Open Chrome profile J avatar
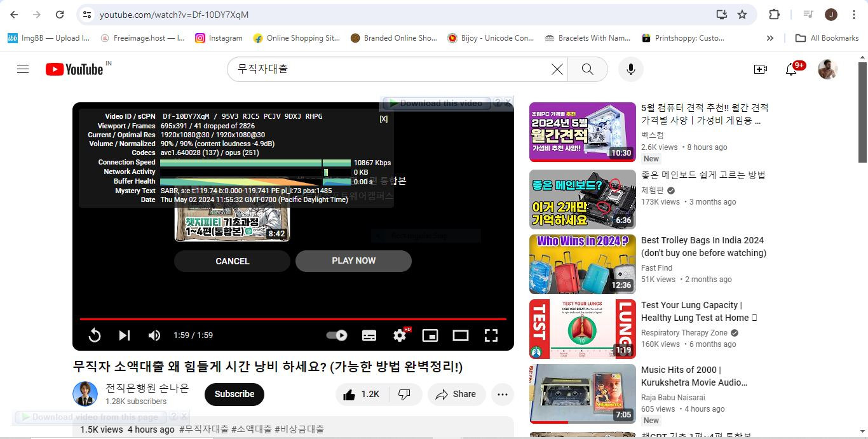The height and width of the screenshot is (439, 868). (x=831, y=15)
